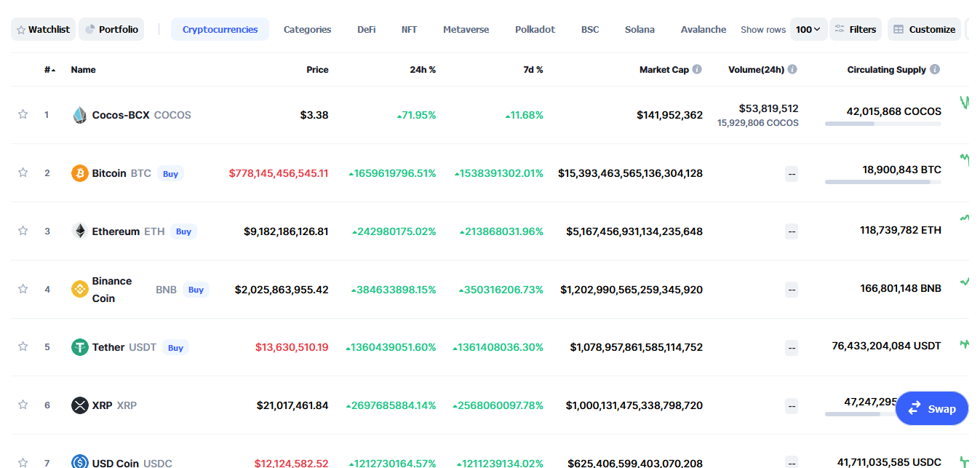Image resolution: width=980 pixels, height=468 pixels.
Task: Click the Cocos-BCX coin logo icon
Action: point(80,115)
